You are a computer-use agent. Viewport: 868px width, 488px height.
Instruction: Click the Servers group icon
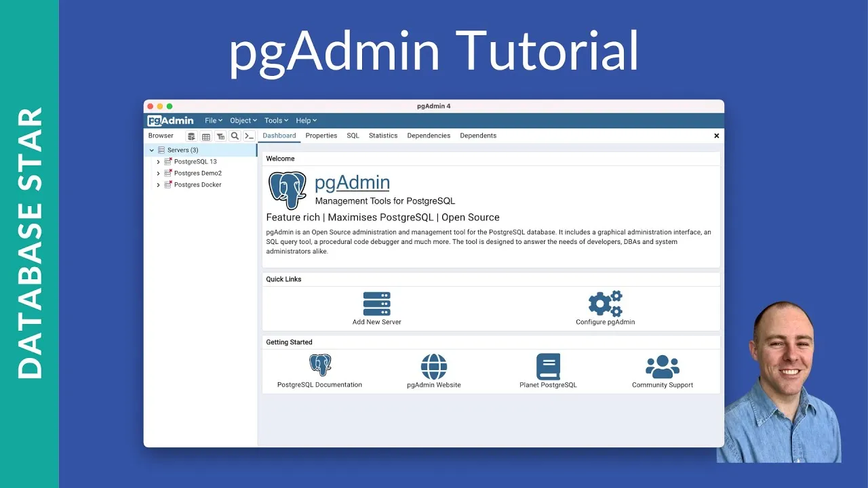point(161,150)
